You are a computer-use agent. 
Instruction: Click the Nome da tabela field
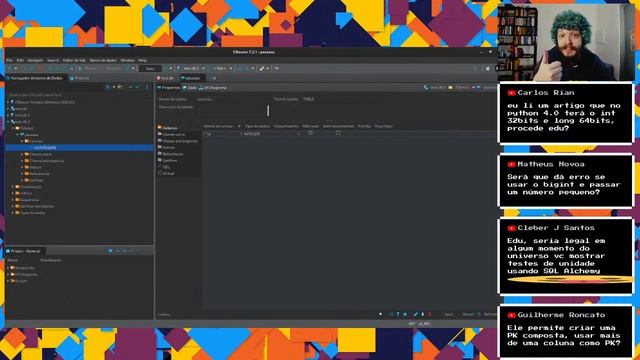233,99
